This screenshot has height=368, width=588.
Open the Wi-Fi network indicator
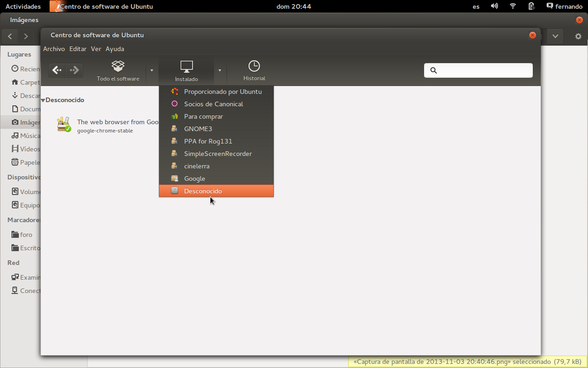(x=513, y=6)
